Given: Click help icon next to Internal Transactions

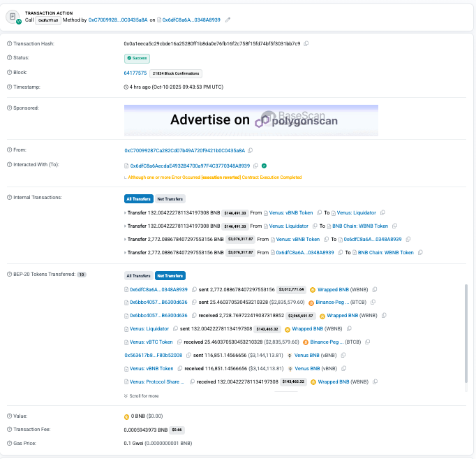Looking at the screenshot, I should point(9,198).
